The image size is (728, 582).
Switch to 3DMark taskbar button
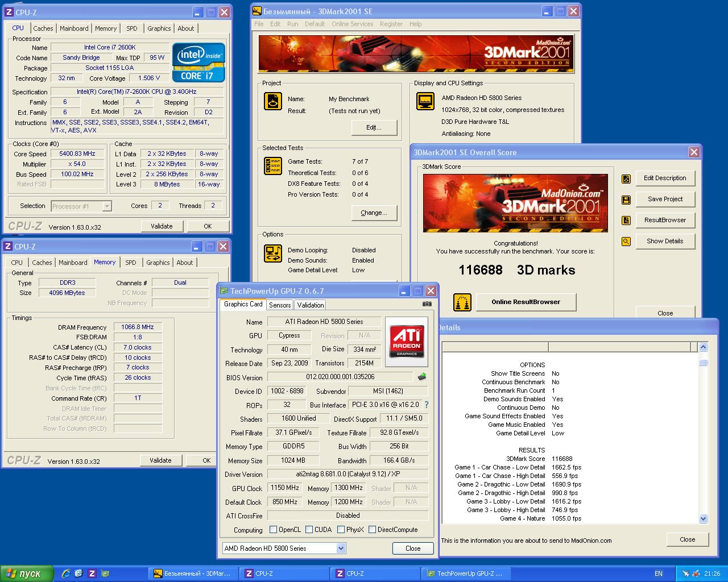[193, 573]
